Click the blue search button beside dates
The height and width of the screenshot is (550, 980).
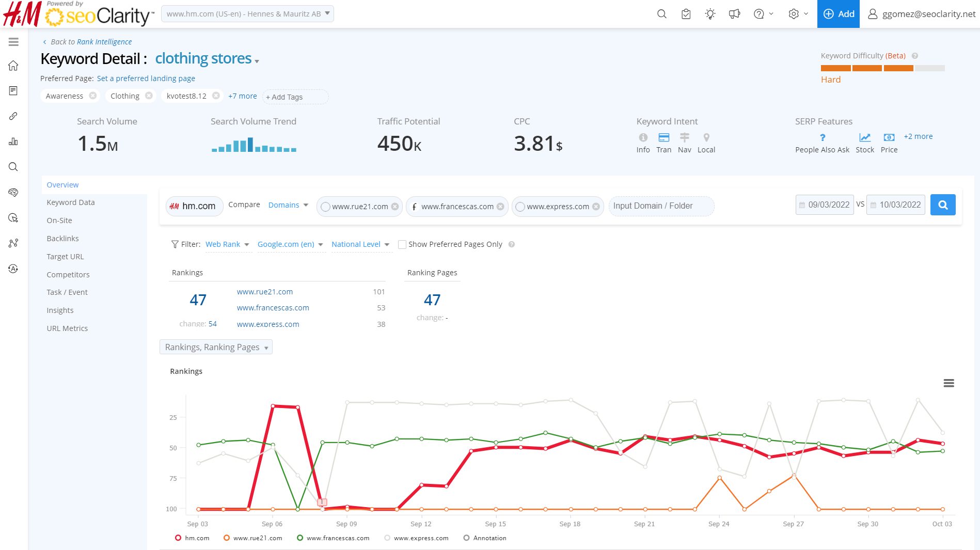click(x=943, y=205)
